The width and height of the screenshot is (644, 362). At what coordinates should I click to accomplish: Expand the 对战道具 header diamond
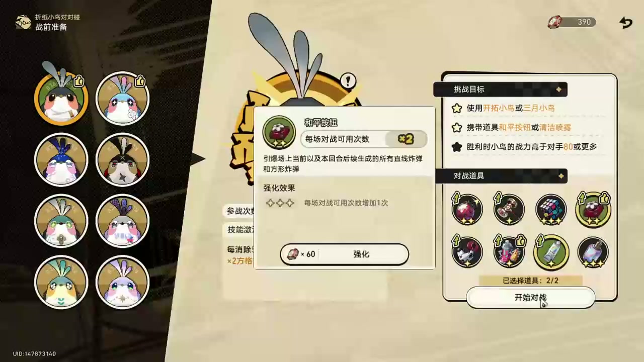click(561, 176)
